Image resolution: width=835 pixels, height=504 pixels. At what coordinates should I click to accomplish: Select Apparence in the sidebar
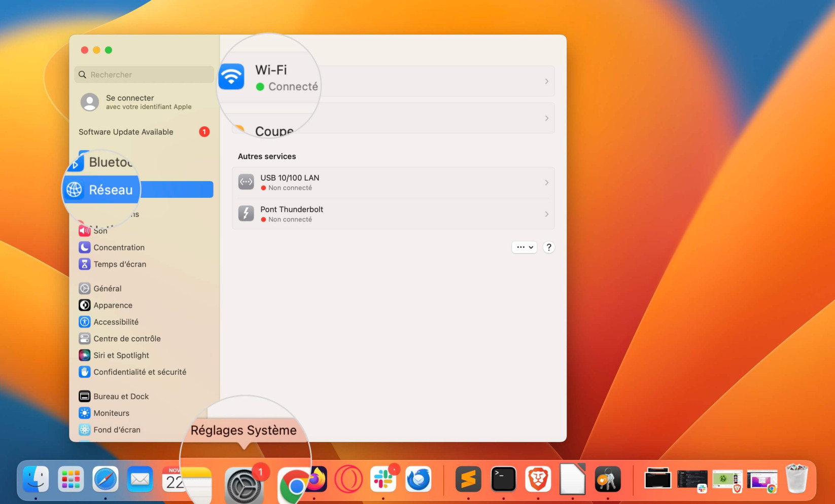pos(106,305)
